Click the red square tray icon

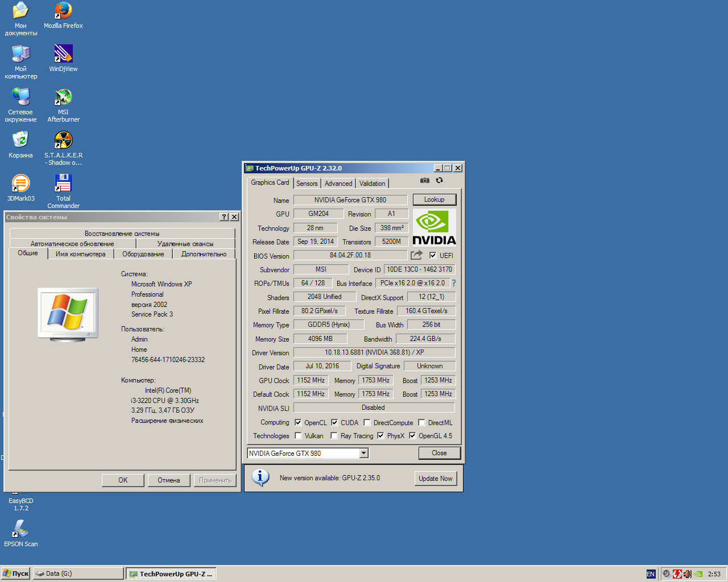(677, 574)
